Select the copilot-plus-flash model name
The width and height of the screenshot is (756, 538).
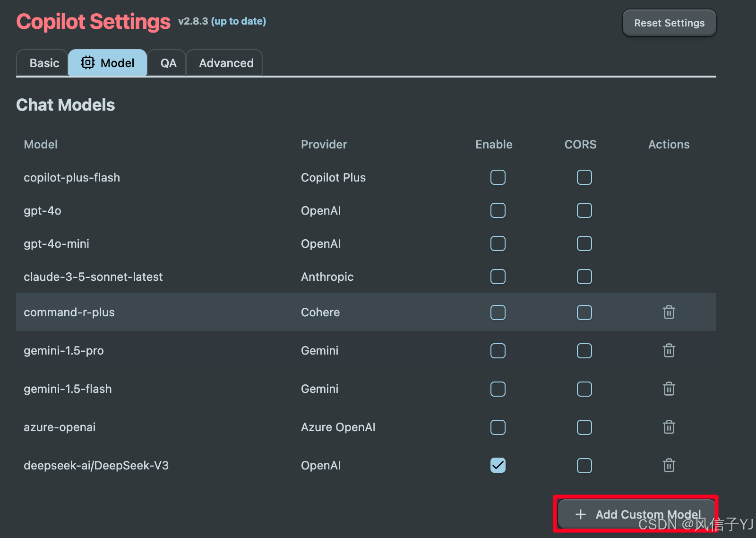72,178
